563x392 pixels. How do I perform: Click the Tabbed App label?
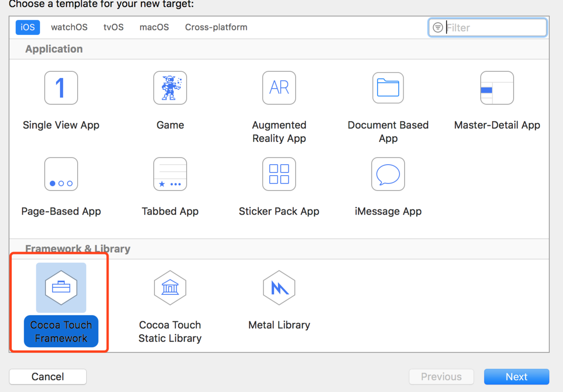point(170,211)
